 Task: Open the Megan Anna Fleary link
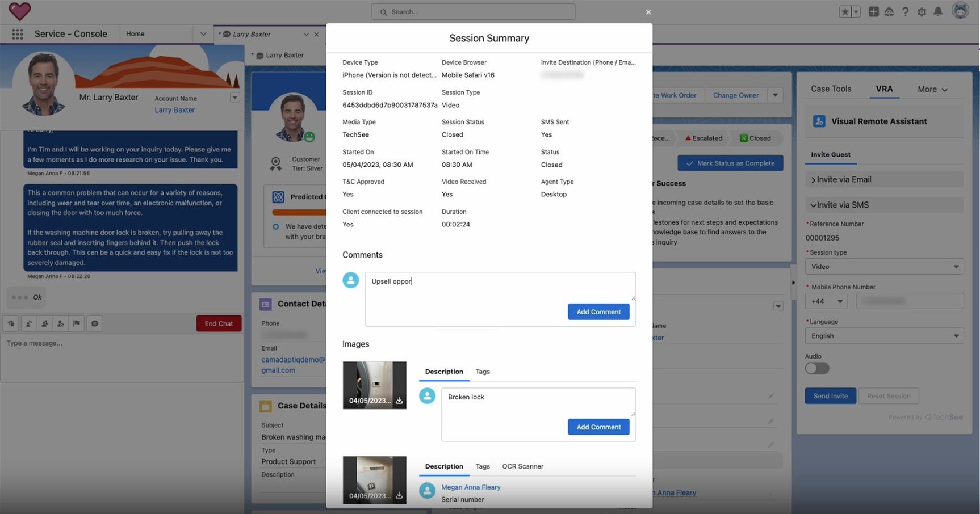coord(470,487)
